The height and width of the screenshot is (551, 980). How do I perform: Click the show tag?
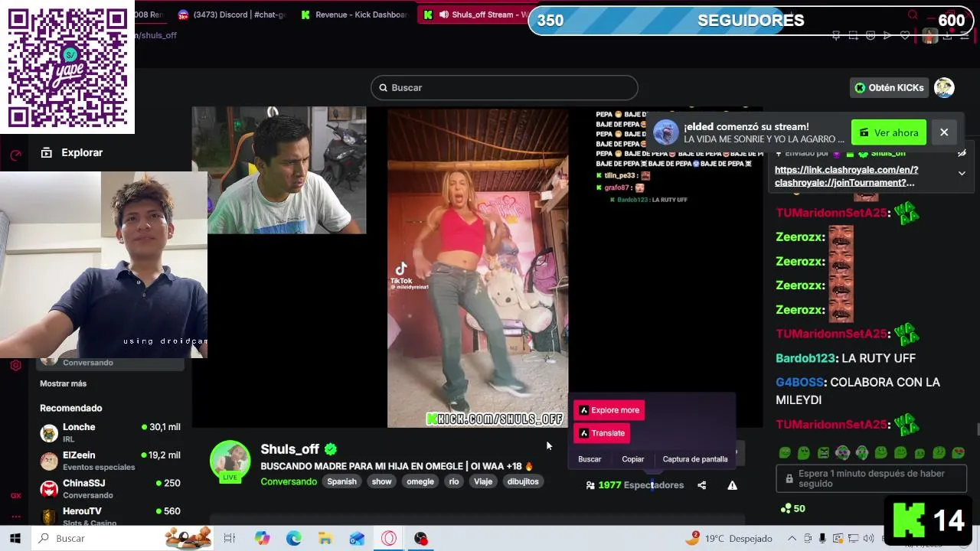click(381, 481)
